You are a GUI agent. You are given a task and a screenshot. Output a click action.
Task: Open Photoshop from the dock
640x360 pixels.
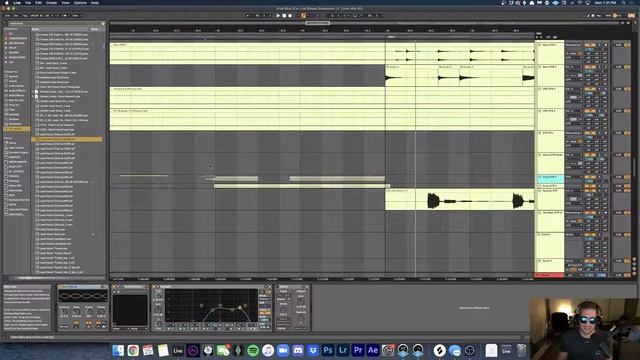(x=328, y=350)
